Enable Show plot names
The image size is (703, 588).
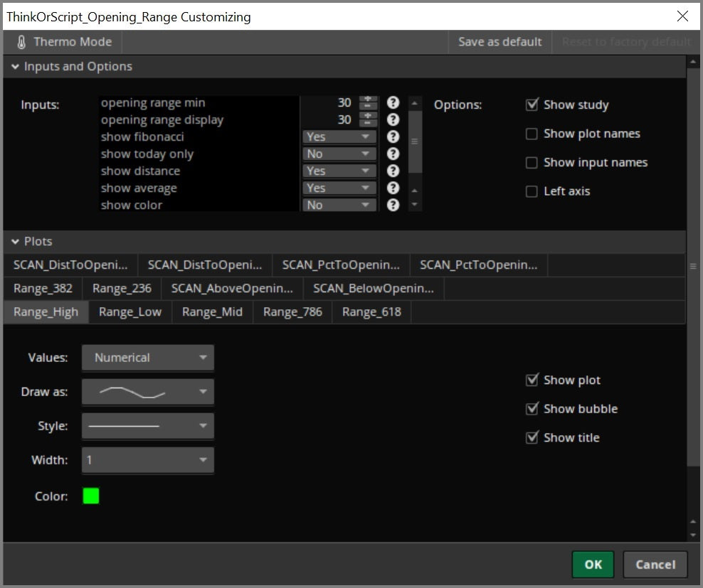pos(532,134)
